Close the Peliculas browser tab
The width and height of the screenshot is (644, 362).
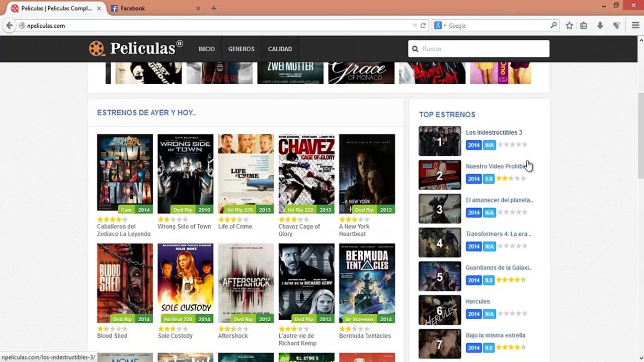pyautogui.click(x=99, y=9)
